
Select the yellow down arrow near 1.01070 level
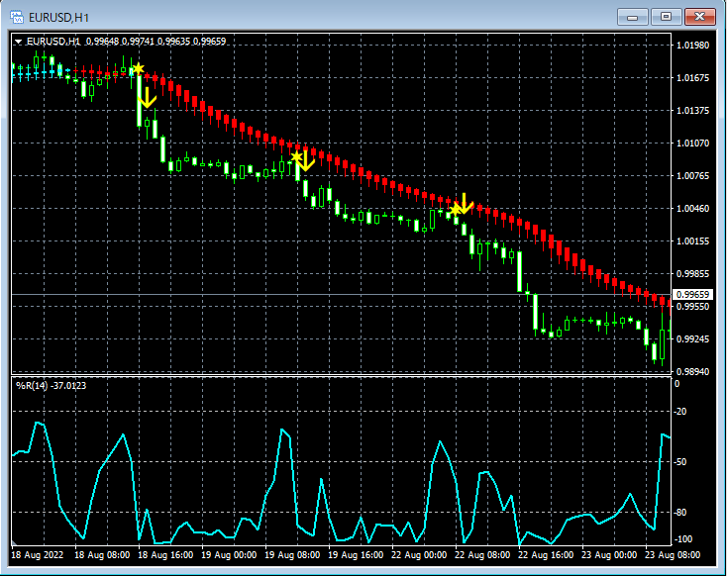coord(305,160)
